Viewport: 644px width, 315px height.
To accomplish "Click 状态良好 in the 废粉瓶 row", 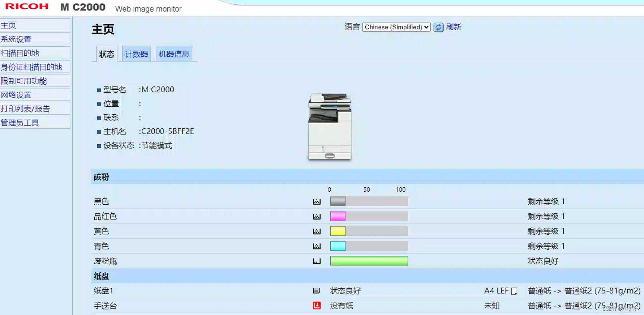I will click(x=543, y=261).
